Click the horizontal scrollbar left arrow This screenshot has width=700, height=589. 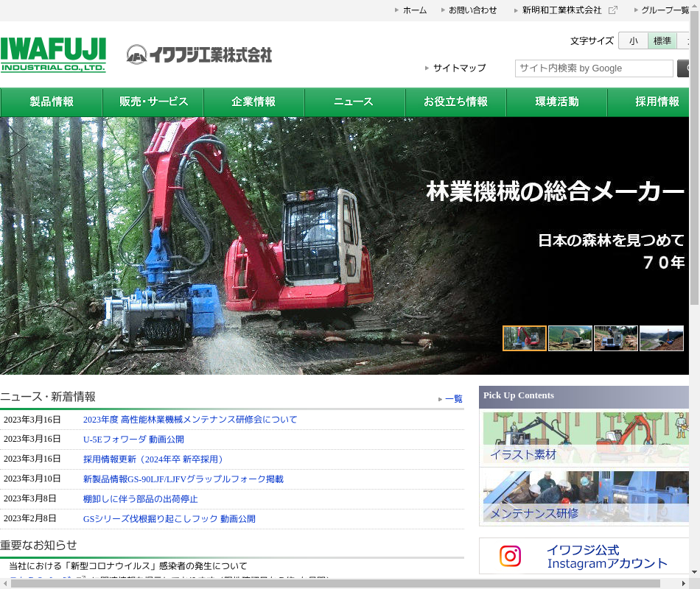pyautogui.click(x=5, y=584)
